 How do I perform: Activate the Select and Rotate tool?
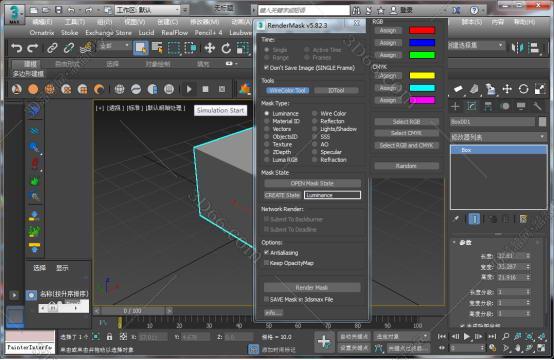(226, 48)
